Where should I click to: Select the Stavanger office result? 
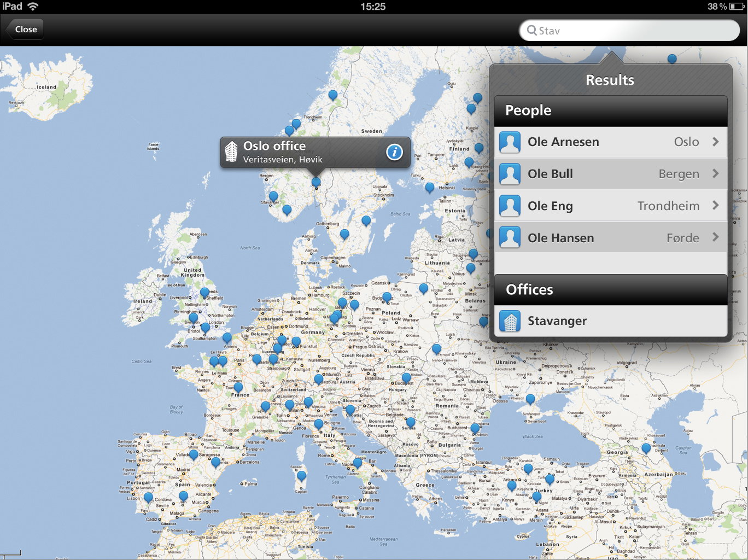(611, 321)
